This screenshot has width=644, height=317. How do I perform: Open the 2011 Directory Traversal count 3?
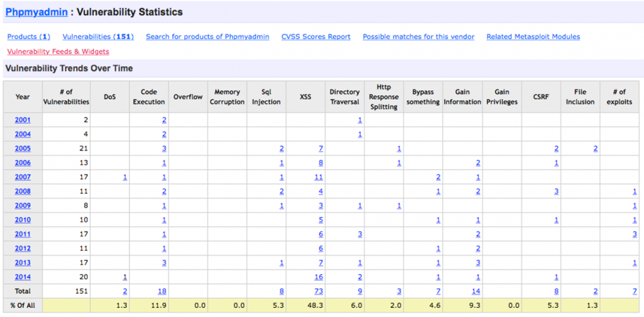coord(359,234)
